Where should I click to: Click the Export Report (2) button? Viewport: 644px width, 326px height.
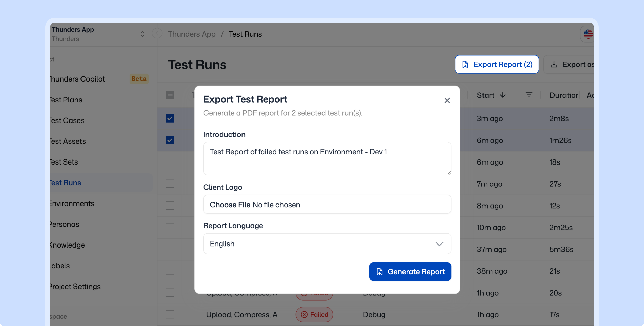[497, 64]
